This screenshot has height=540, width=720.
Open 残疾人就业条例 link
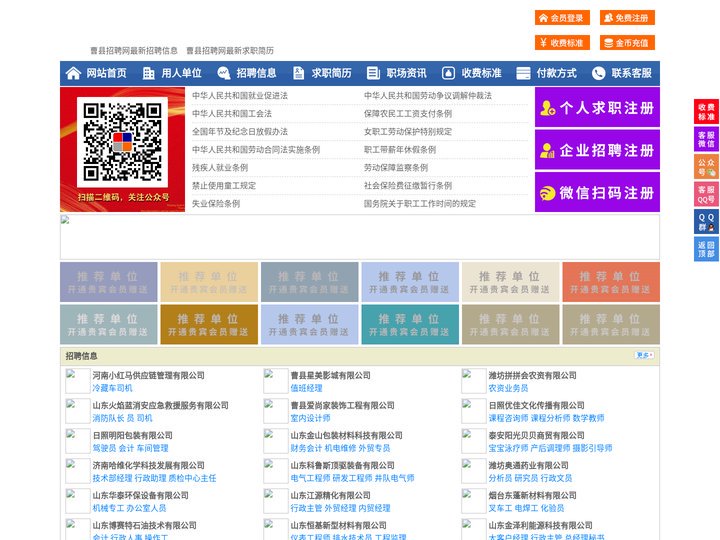click(220, 168)
